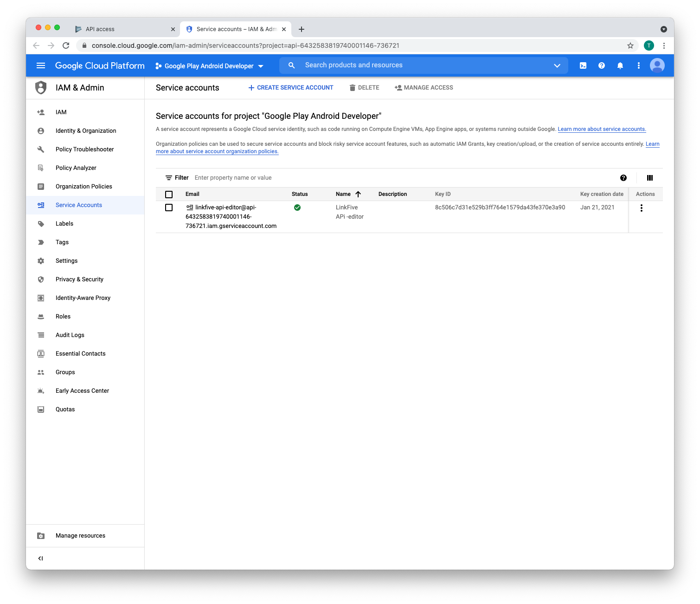
Task: Click MANAGE ACCESS button
Action: pos(424,88)
